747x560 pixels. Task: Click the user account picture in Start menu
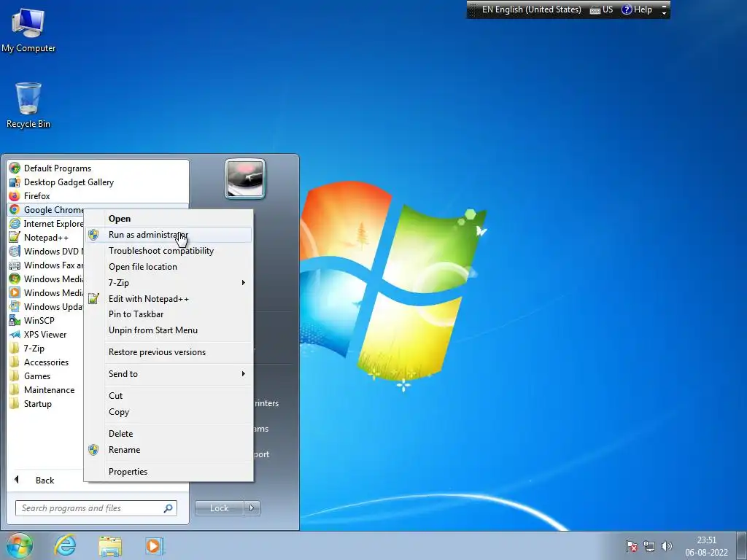click(245, 179)
